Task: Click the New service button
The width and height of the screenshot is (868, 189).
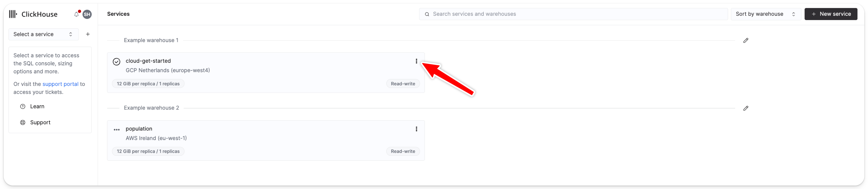Action: pyautogui.click(x=831, y=14)
